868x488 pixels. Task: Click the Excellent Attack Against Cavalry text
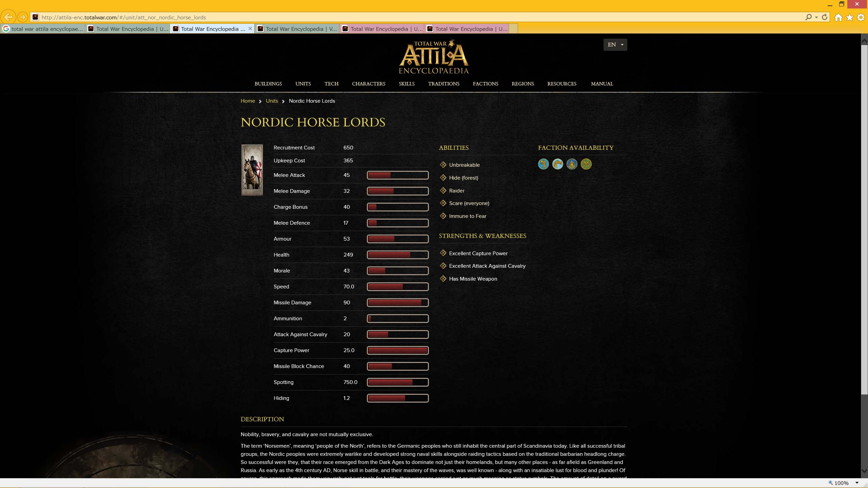coord(487,266)
